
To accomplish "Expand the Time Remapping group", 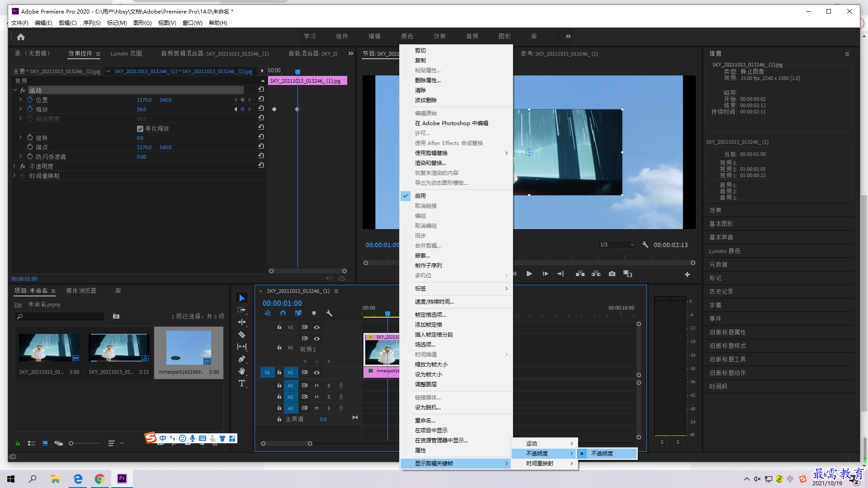I will (x=15, y=176).
